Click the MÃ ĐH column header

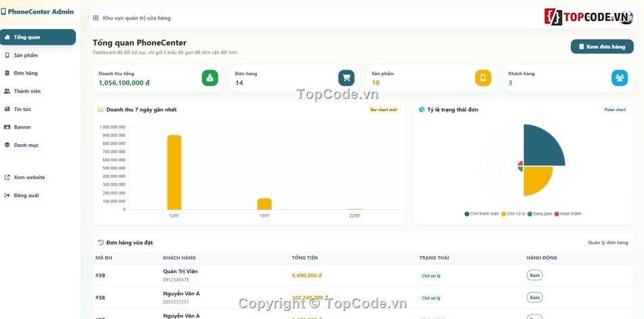tap(104, 258)
